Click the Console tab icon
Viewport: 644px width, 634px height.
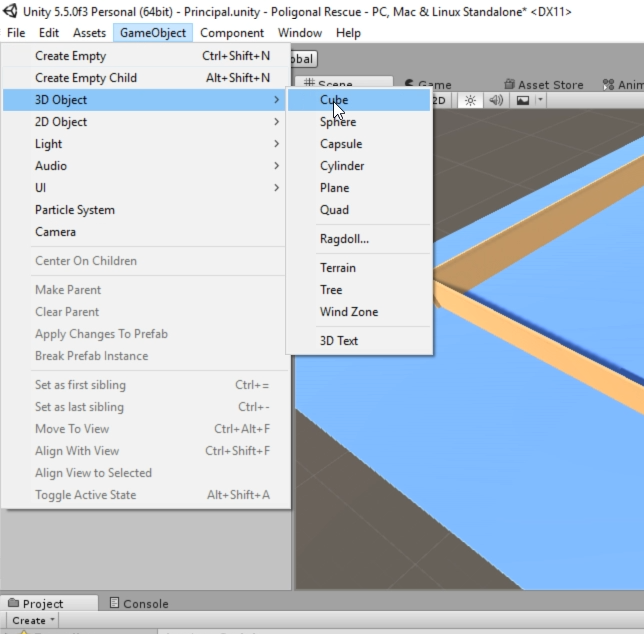pyautogui.click(x=114, y=603)
